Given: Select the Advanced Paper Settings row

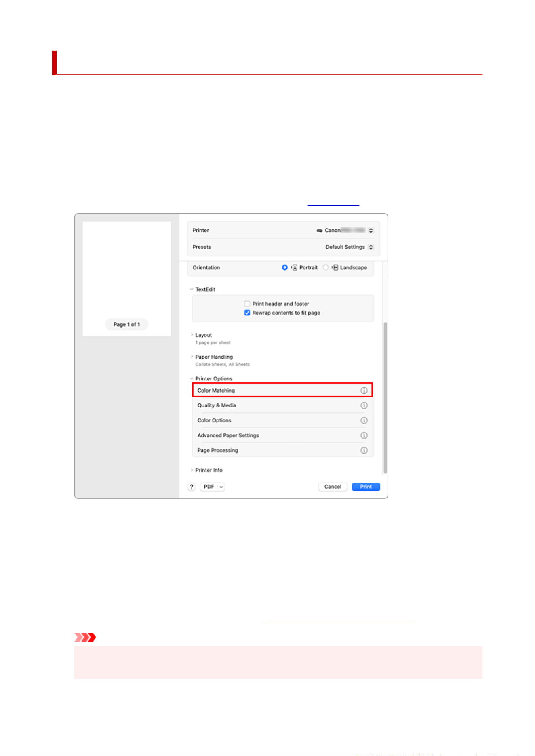Looking at the screenshot, I should (282, 435).
